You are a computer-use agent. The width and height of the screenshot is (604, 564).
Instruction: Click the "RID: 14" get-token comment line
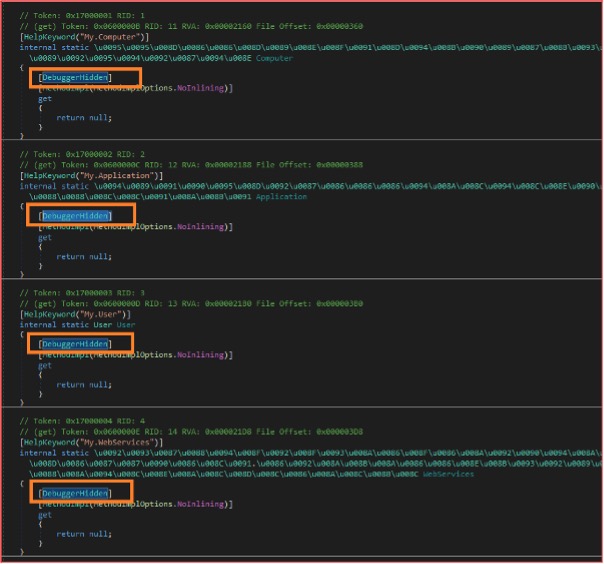191,432
